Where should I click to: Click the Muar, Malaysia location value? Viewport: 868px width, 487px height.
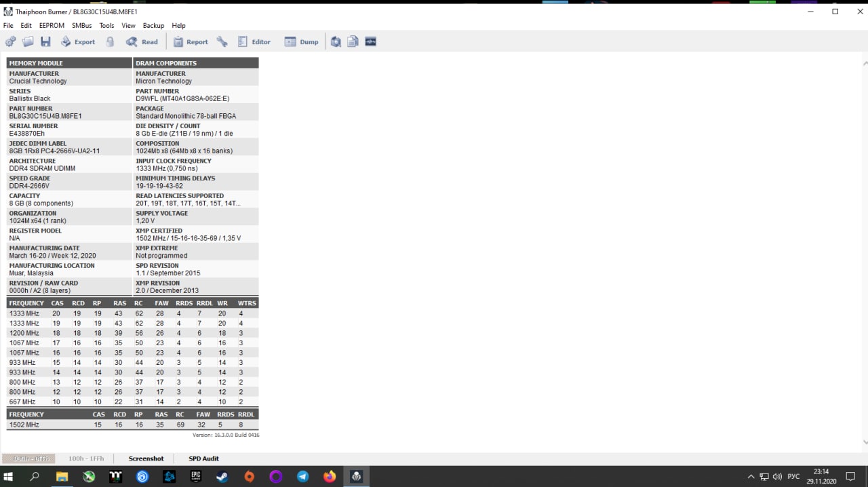click(31, 273)
